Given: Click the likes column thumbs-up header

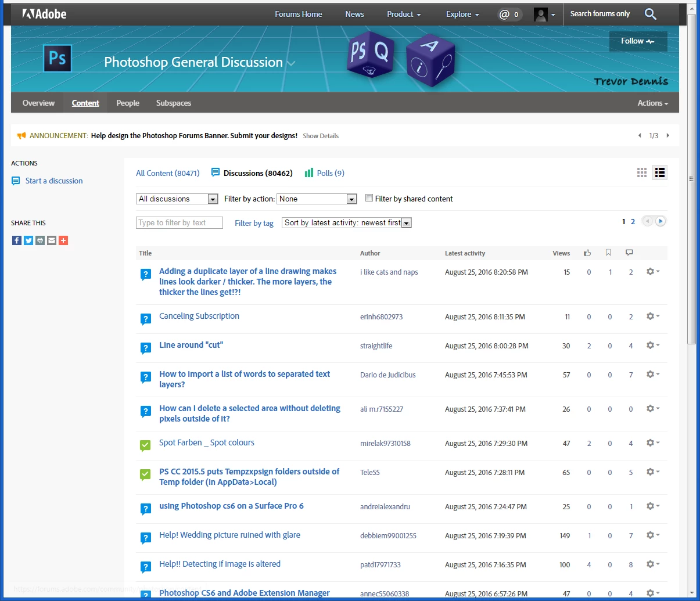Looking at the screenshot, I should click(x=588, y=253).
